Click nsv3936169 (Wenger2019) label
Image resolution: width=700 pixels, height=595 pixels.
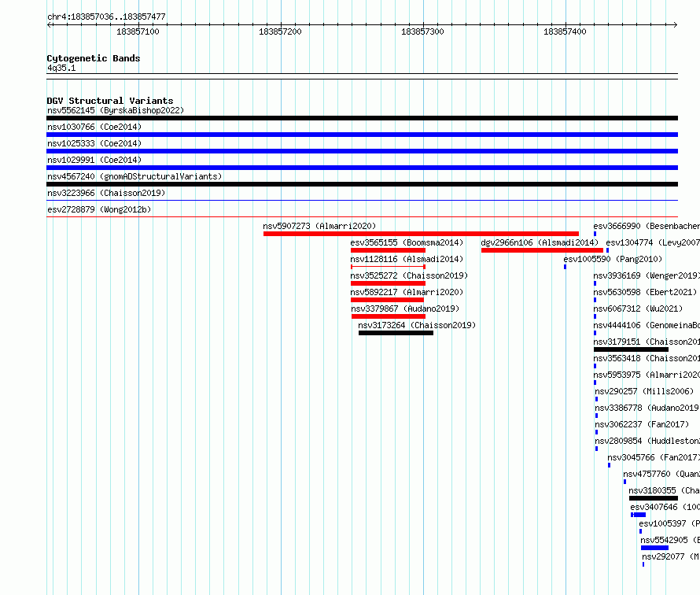pos(647,275)
